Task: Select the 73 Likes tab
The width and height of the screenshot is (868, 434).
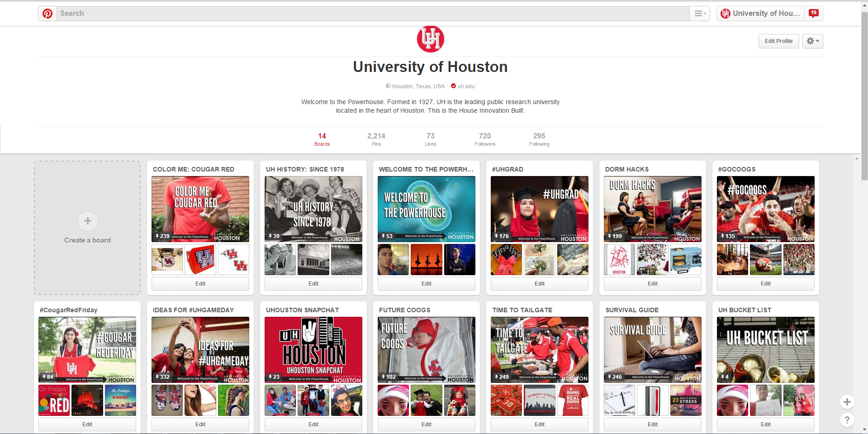Action: (430, 139)
